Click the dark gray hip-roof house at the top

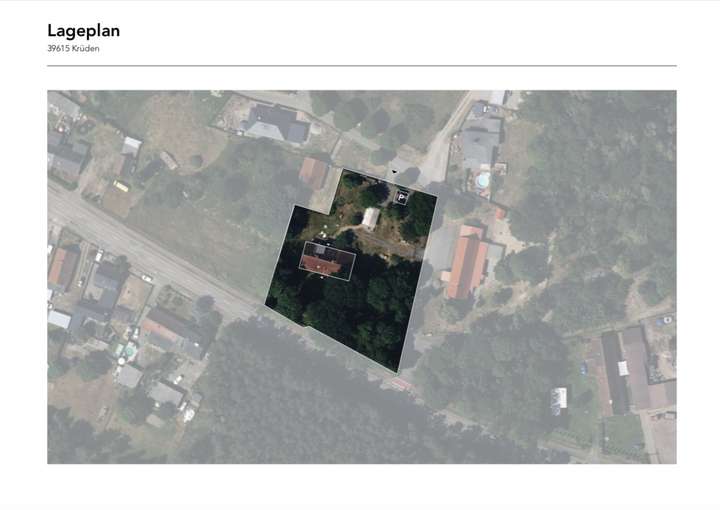pyautogui.click(x=277, y=123)
